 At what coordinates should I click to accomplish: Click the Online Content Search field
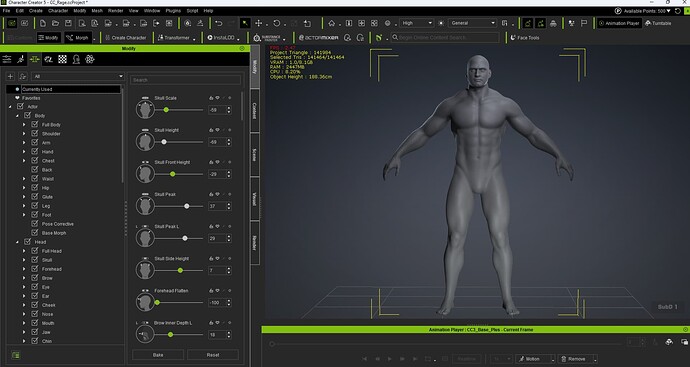[445, 38]
